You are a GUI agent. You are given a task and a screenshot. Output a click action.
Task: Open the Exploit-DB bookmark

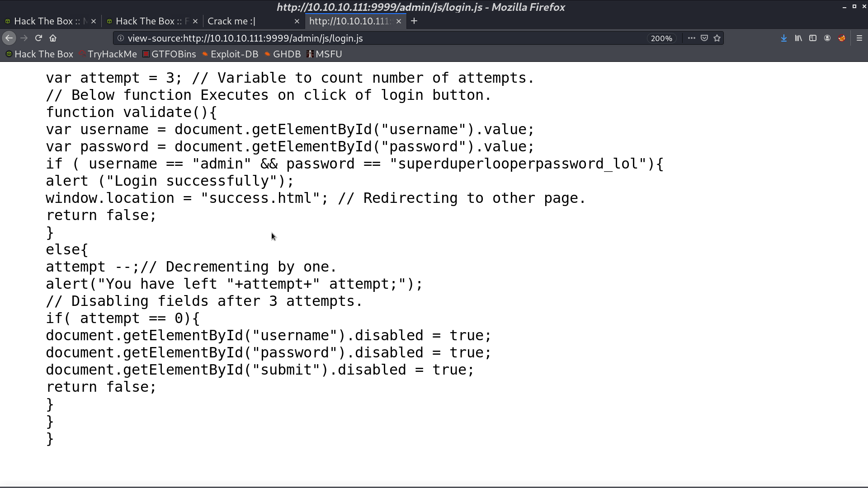click(x=230, y=54)
